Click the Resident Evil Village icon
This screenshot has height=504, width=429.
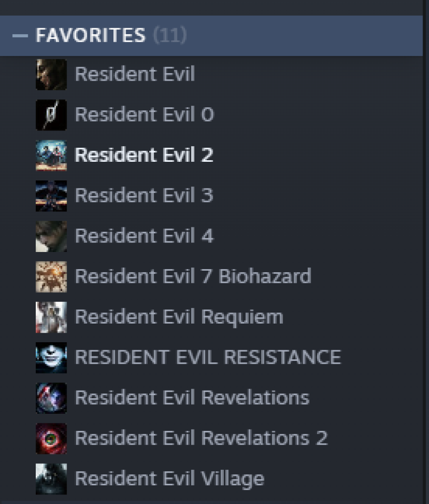(51, 479)
